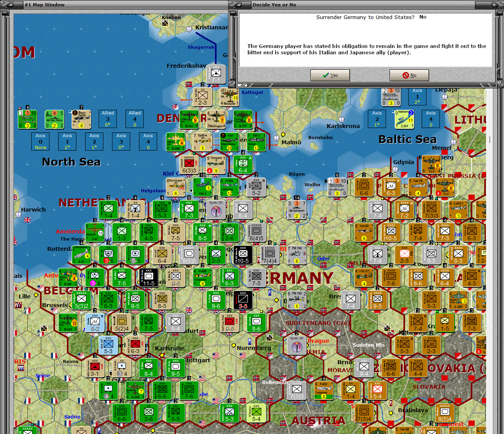Click the Mosquito Mk. IV recon counter
Image resolution: width=504 pixels, height=434 pixels.
pos(229,98)
